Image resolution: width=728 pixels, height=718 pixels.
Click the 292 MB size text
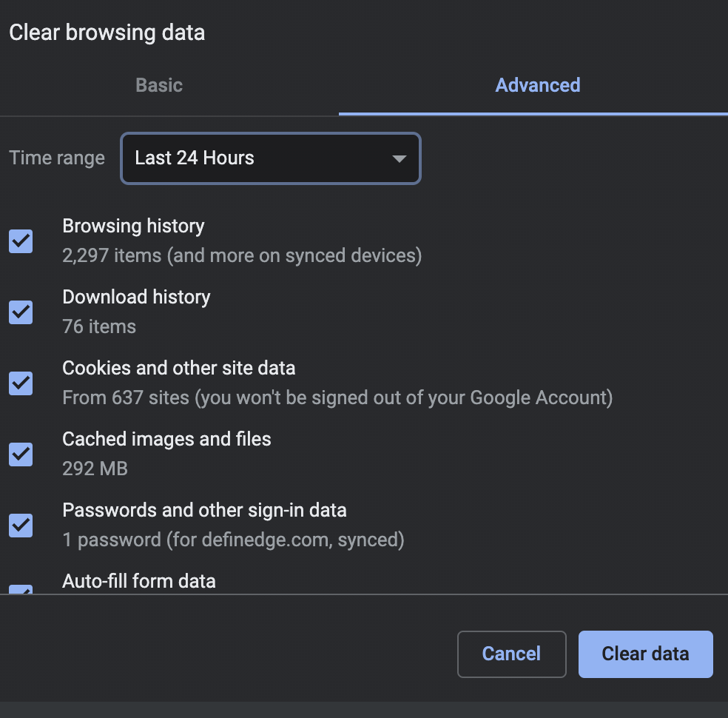(95, 469)
